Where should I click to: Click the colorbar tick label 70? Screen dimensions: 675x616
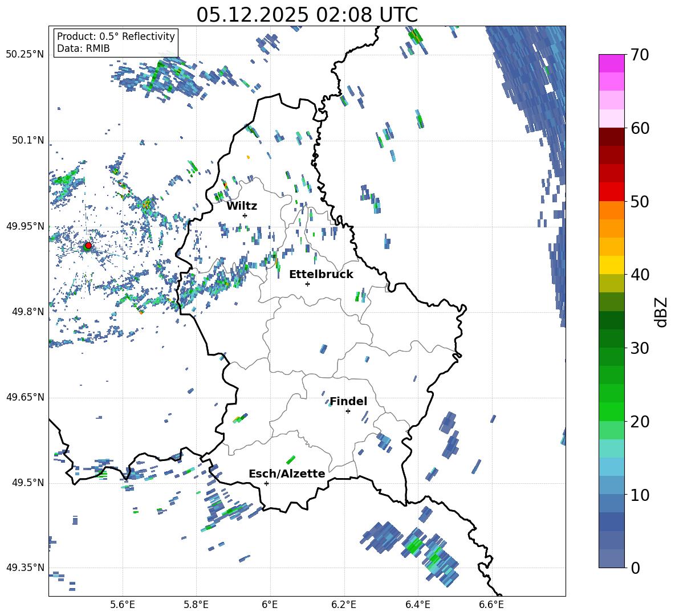tap(640, 55)
